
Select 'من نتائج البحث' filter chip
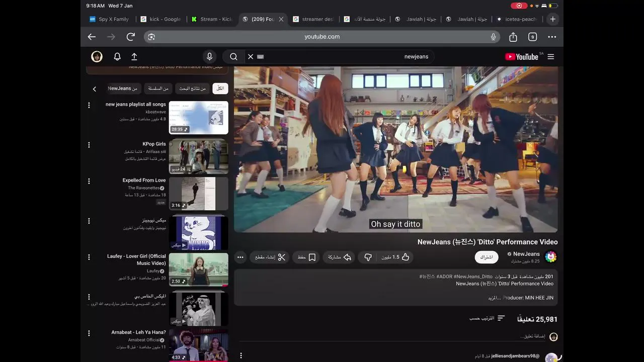(x=193, y=88)
